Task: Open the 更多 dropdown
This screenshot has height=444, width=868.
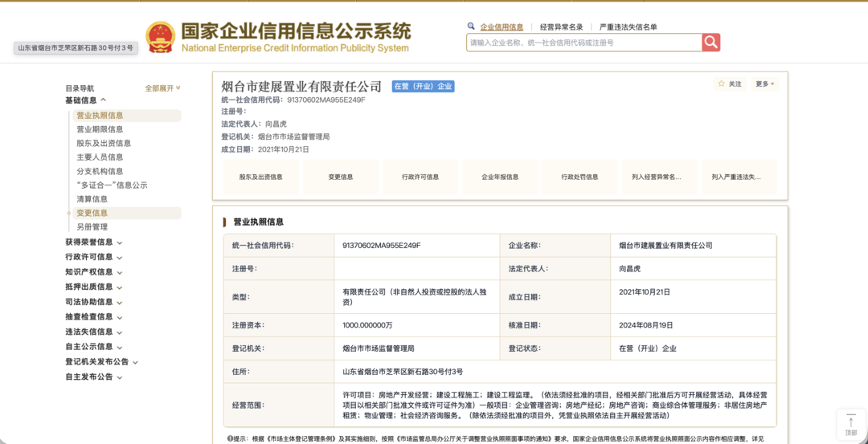Action: [765, 84]
